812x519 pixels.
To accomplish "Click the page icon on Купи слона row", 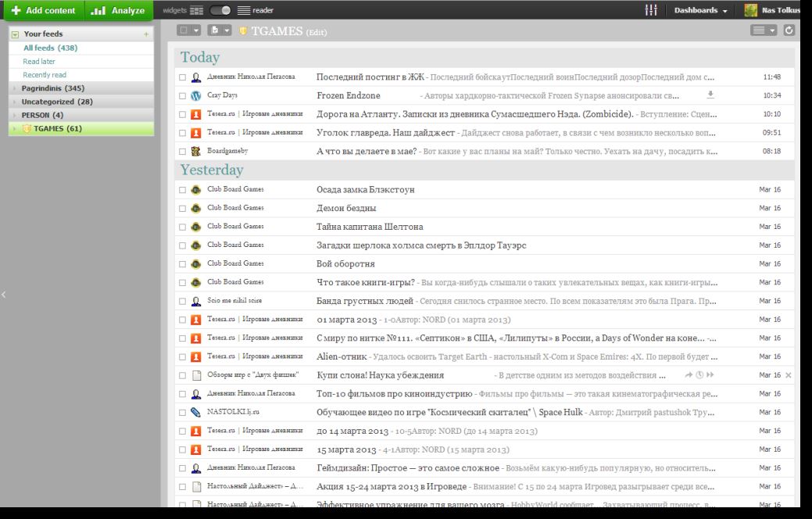I will pos(196,375).
